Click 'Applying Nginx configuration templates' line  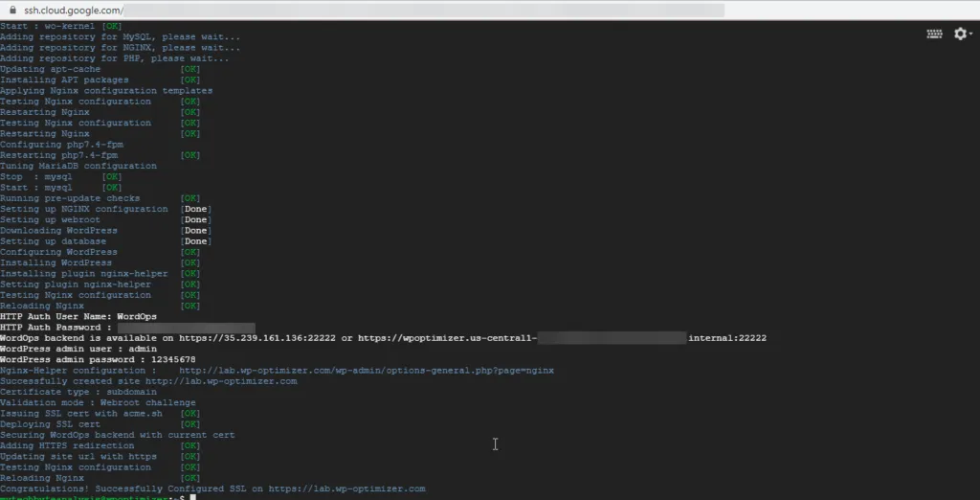tap(106, 91)
